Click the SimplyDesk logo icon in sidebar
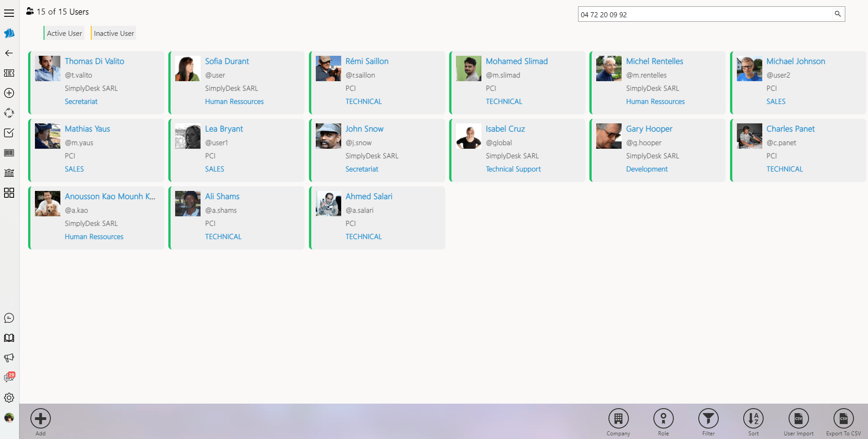 pos(9,33)
